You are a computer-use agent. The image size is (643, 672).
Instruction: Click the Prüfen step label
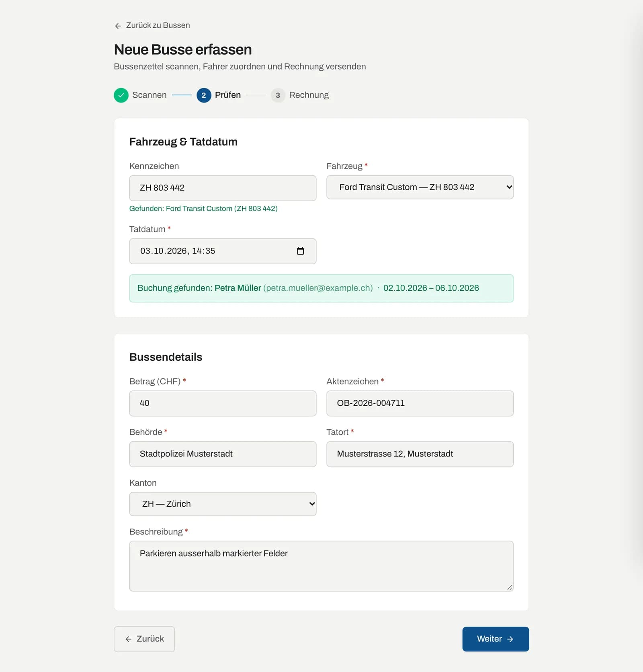point(228,95)
